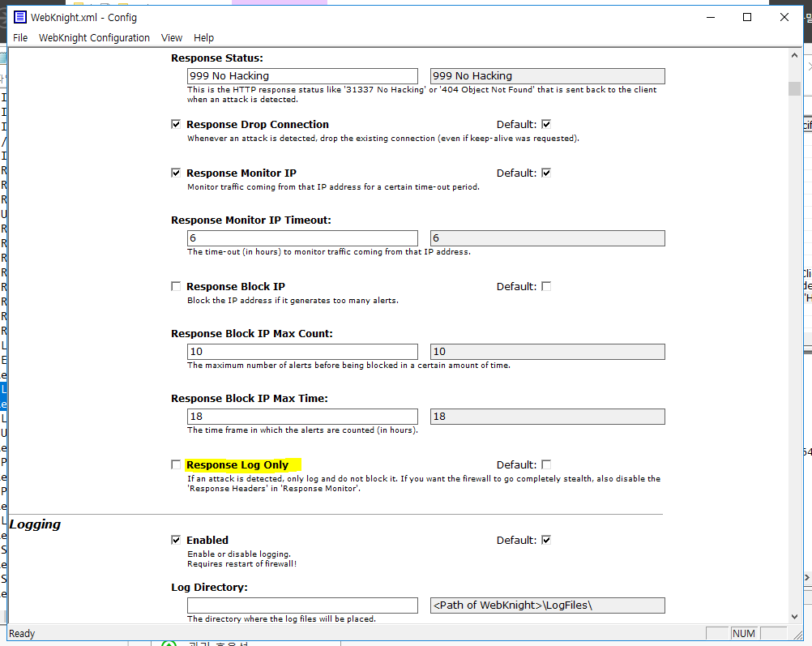Enable the Response Block IP checkbox
Viewport: 812px width, 646px height.
pyautogui.click(x=176, y=286)
